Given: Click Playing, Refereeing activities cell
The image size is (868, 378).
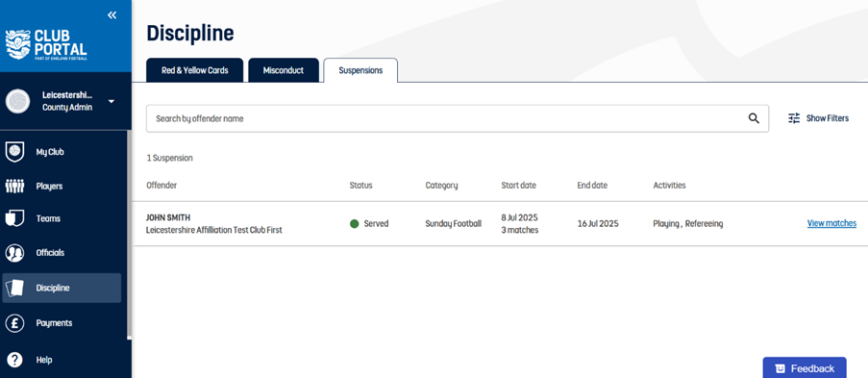Looking at the screenshot, I should (688, 224).
